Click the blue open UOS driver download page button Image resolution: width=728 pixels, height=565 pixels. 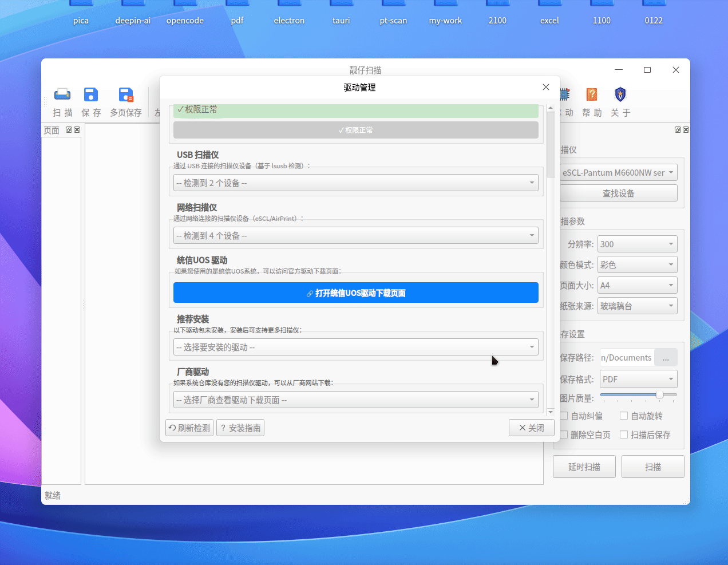[x=355, y=293]
